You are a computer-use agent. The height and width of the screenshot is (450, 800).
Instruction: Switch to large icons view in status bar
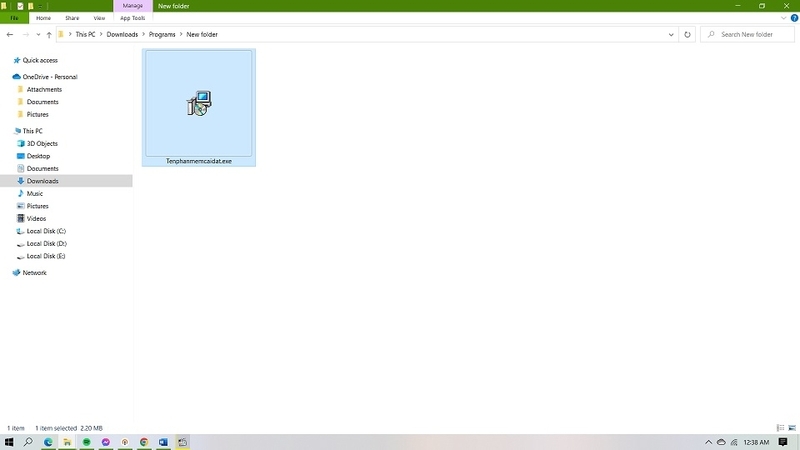pyautogui.click(x=792, y=428)
